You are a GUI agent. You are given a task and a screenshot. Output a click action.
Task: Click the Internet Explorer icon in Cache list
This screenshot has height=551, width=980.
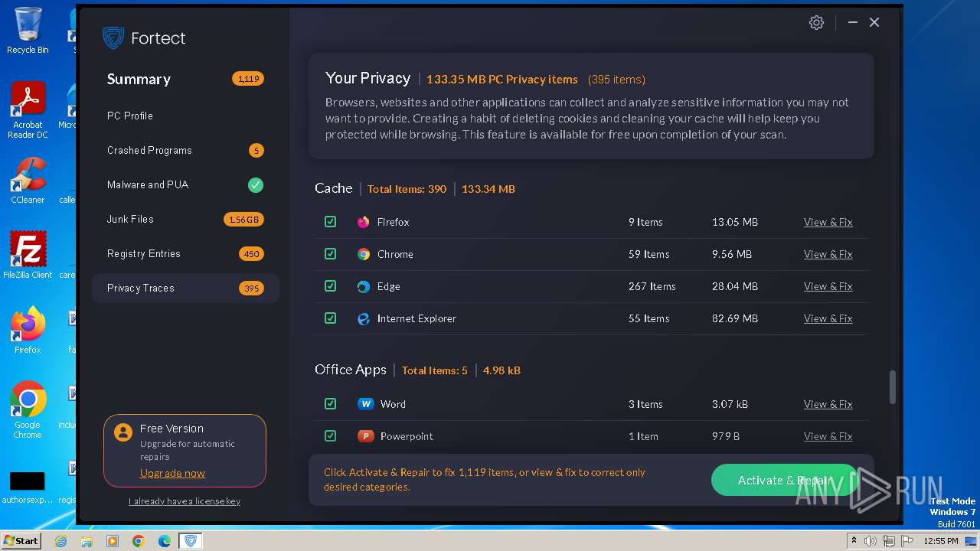(x=364, y=318)
